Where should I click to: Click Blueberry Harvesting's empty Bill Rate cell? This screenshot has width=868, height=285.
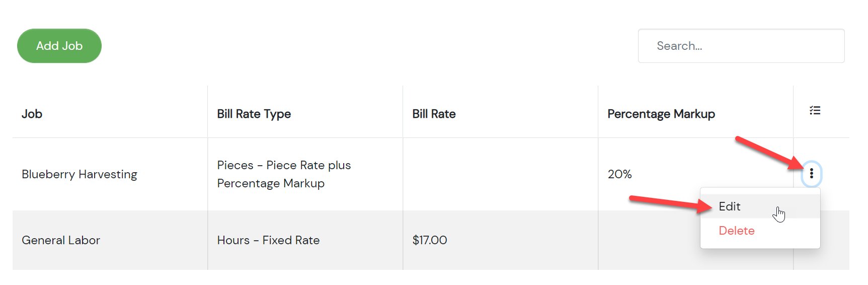[500, 174]
